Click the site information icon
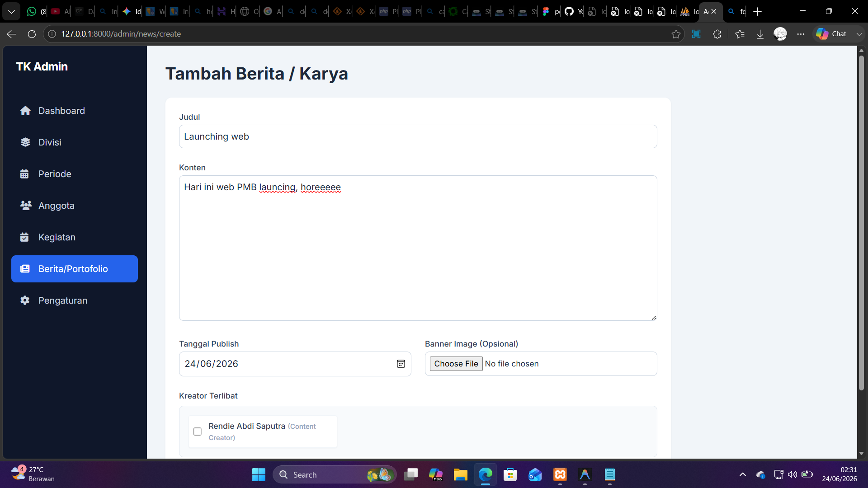 point(52,34)
